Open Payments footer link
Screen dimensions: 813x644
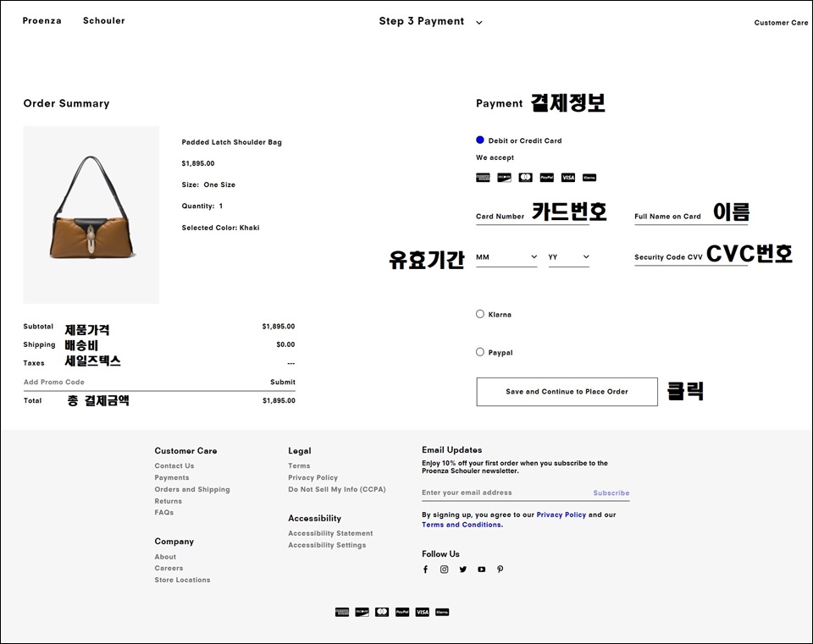172,477
